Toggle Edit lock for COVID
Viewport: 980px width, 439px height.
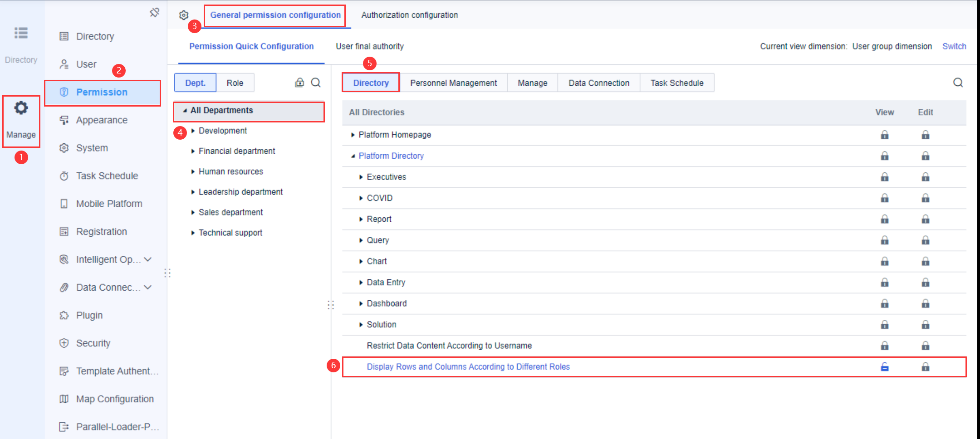(x=926, y=198)
